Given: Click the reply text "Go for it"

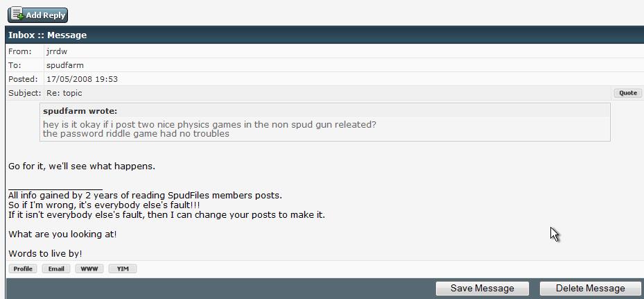Looking at the screenshot, I should [82, 166].
